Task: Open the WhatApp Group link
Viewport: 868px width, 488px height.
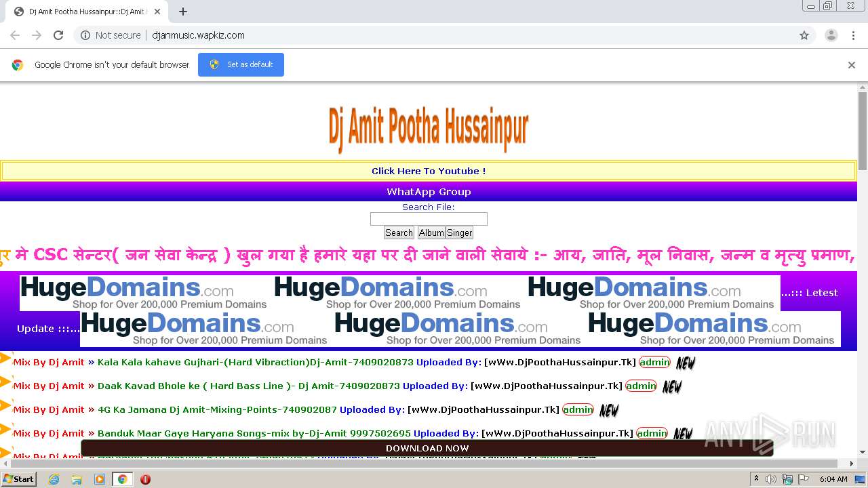Action: coord(429,192)
